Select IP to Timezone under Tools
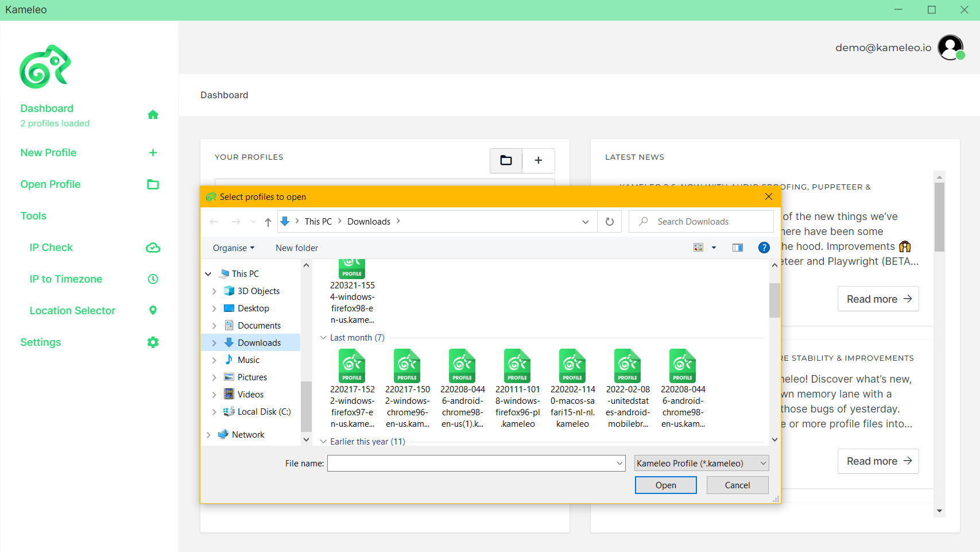The height and width of the screenshot is (552, 980). (x=66, y=279)
